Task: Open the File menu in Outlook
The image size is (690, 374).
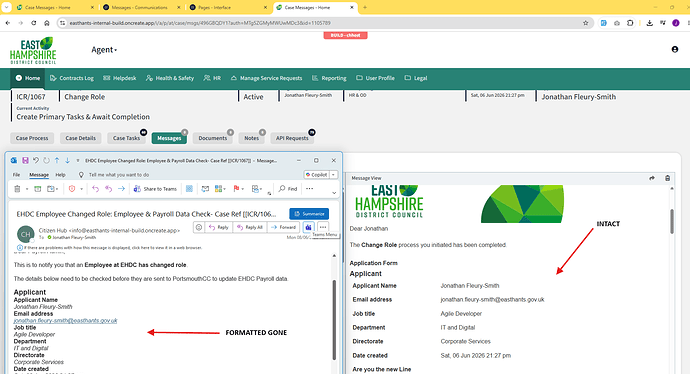Action: (x=16, y=175)
